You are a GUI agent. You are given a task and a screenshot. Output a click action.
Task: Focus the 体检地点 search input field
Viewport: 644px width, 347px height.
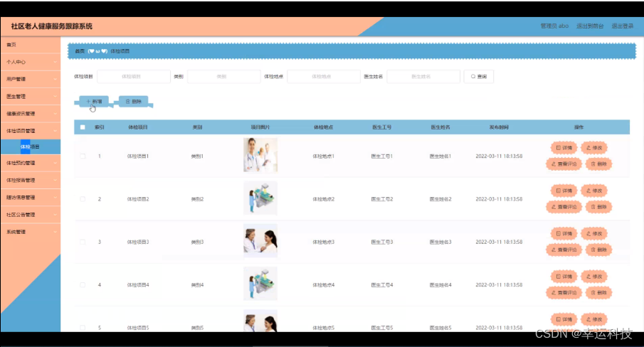324,76
